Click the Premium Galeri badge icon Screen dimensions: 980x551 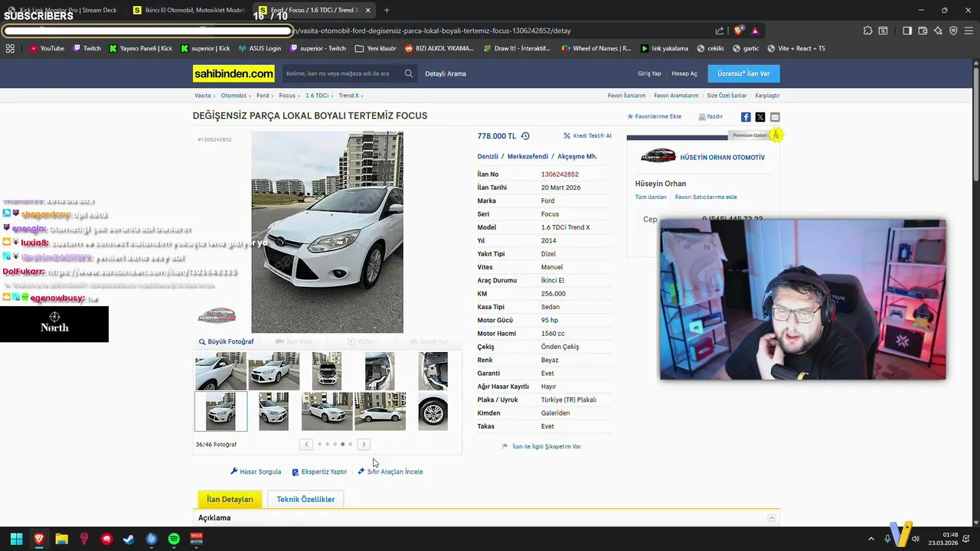[776, 135]
